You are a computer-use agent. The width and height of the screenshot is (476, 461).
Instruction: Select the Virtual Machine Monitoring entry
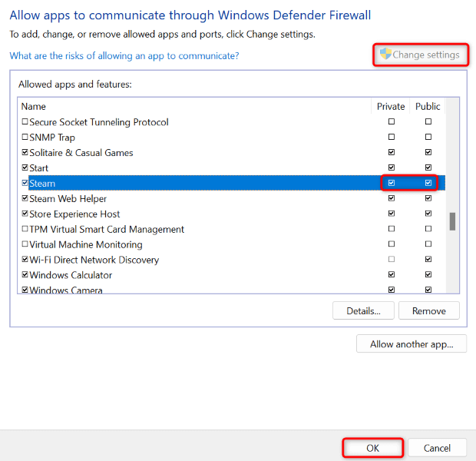(85, 245)
